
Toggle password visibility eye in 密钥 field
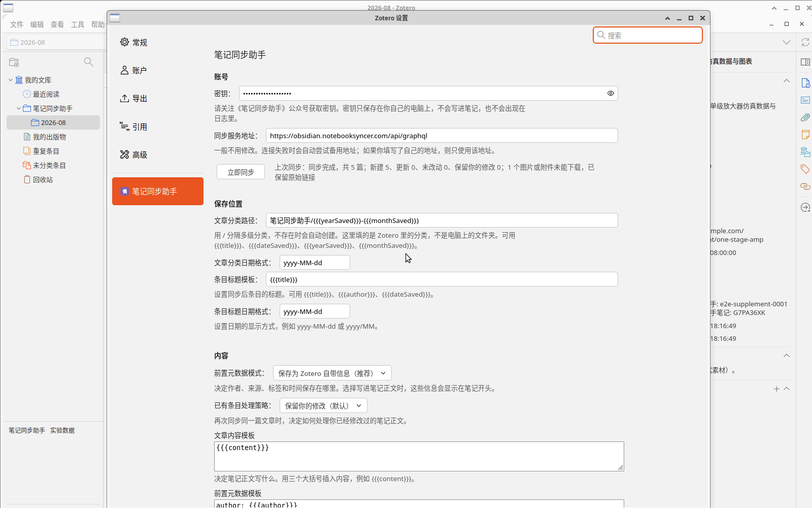pyautogui.click(x=611, y=93)
